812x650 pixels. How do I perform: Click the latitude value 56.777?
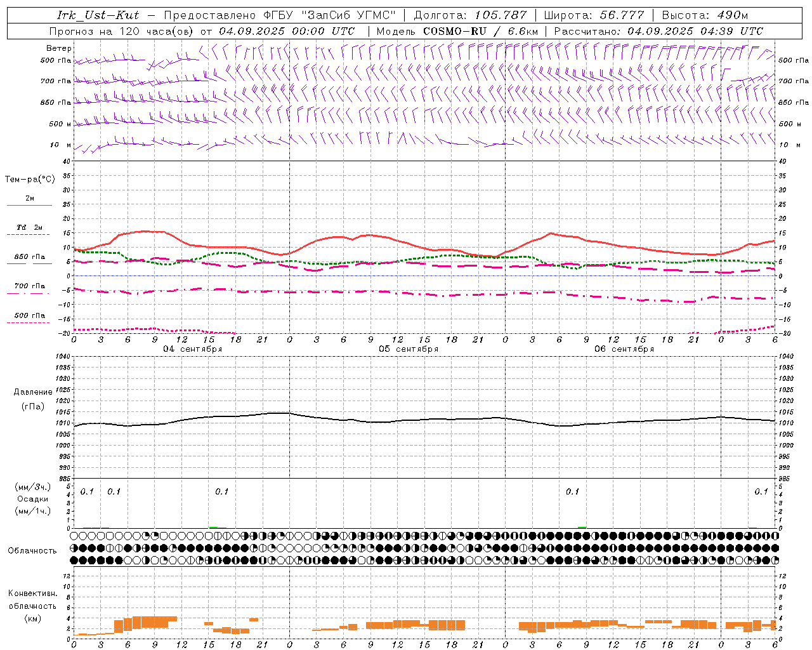[622, 15]
